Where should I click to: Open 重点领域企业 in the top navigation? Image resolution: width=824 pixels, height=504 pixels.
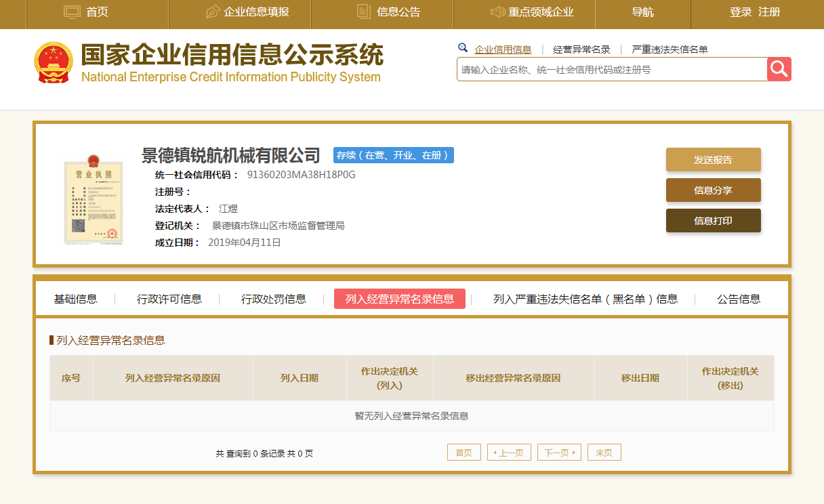point(541,12)
